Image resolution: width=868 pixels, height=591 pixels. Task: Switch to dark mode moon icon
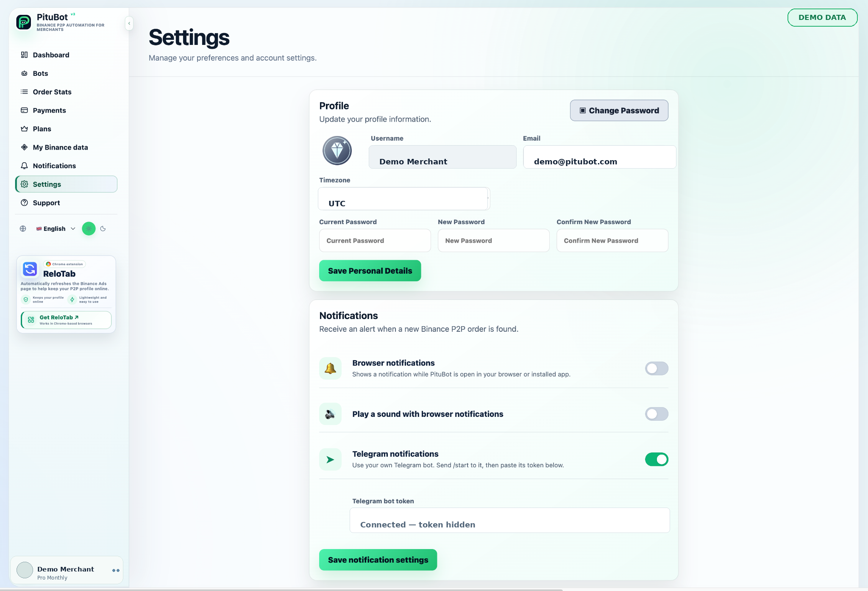pyautogui.click(x=103, y=229)
